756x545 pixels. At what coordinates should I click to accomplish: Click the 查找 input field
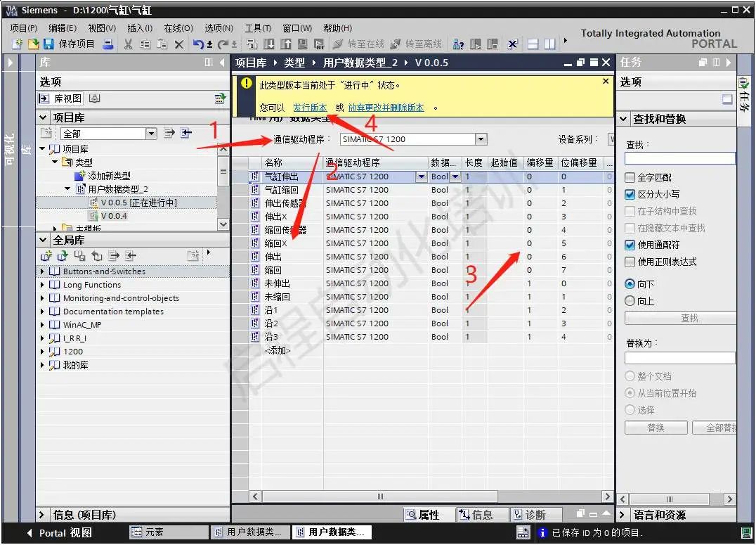coord(680,158)
